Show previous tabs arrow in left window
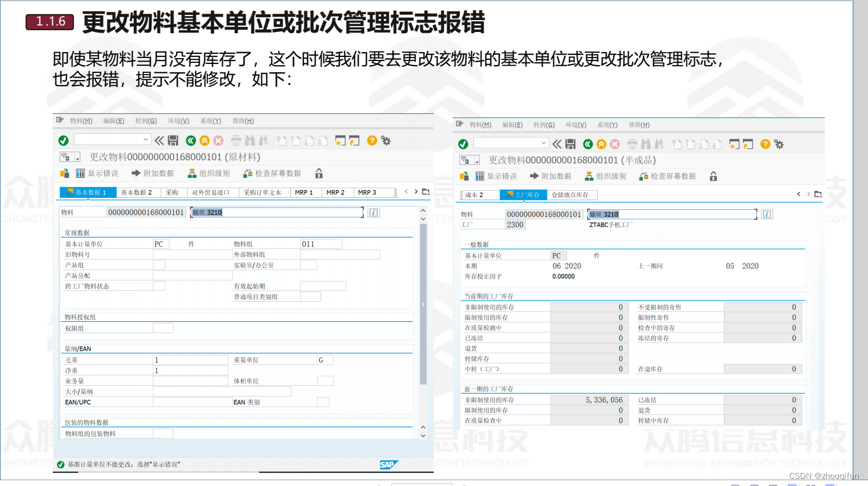The width and height of the screenshot is (868, 486). coord(406,191)
